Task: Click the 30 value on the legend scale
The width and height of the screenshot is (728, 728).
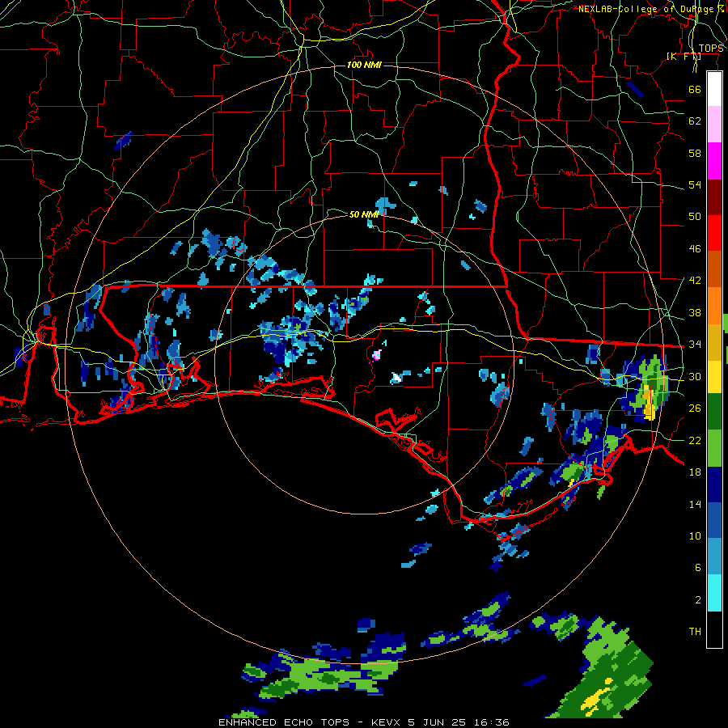Action: [695, 376]
